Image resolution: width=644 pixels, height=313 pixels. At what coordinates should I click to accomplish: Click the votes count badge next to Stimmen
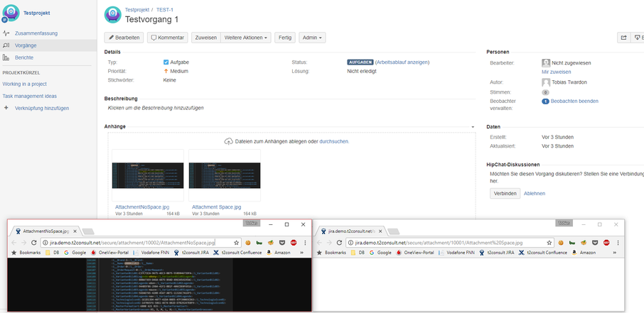click(x=545, y=92)
